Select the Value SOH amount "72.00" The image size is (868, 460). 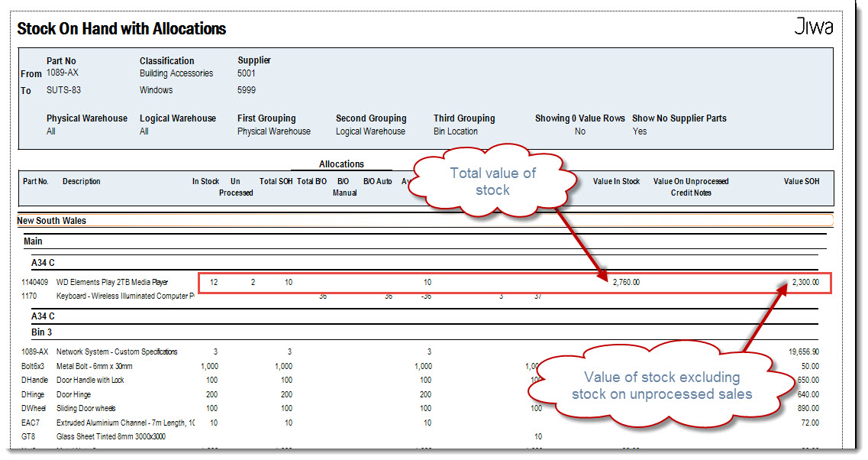point(811,423)
